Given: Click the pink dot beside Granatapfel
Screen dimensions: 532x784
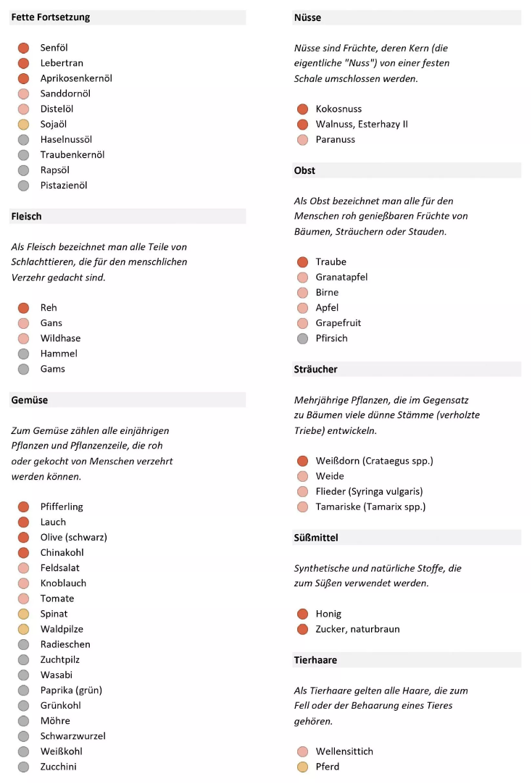Looking at the screenshot, I should (x=302, y=278).
